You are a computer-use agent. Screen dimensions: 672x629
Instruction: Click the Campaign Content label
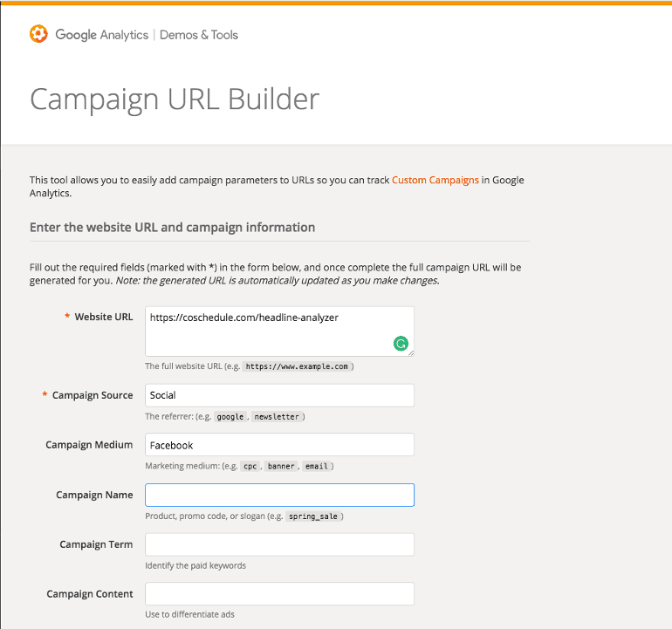coord(90,594)
